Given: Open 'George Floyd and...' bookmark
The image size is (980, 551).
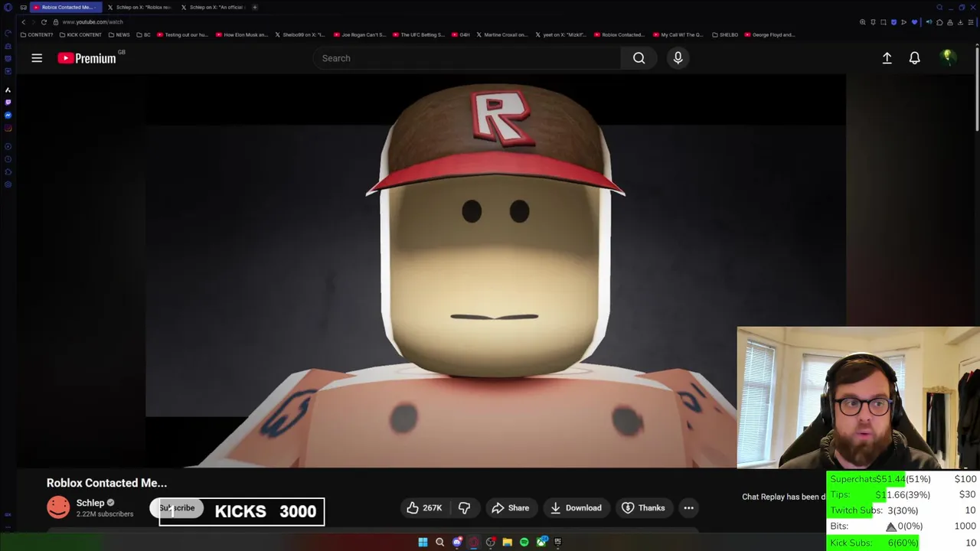Looking at the screenshot, I should (x=770, y=34).
